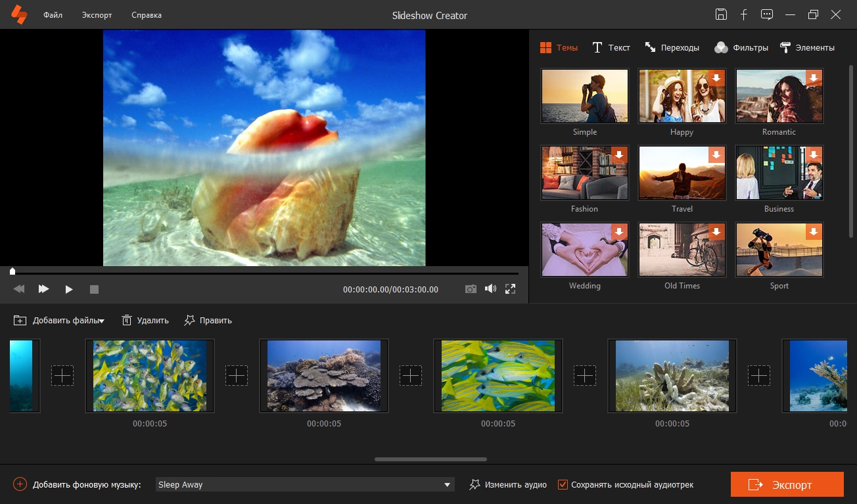Click the 00:00:00.00/00:03:00.00 time display

click(390, 290)
